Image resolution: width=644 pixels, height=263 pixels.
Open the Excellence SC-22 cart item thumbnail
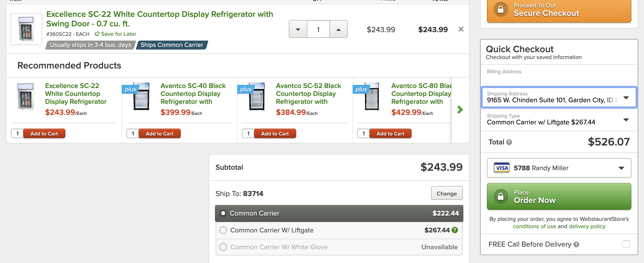26,29
